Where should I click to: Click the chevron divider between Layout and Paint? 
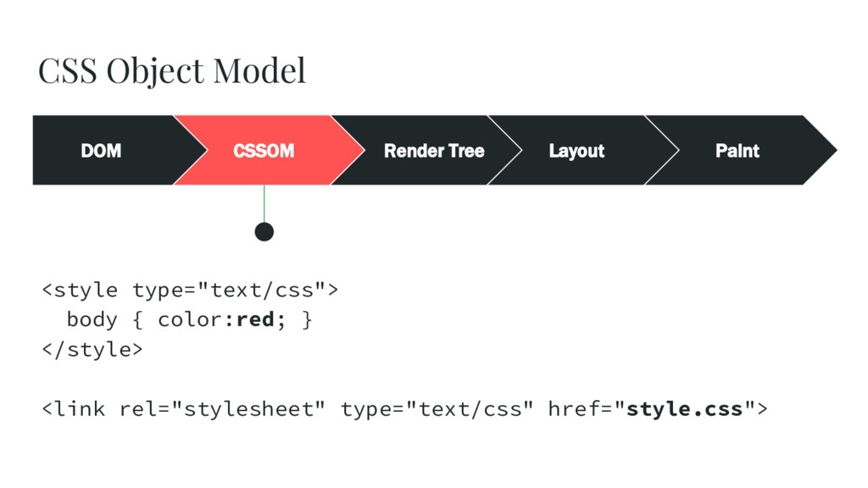point(662,150)
